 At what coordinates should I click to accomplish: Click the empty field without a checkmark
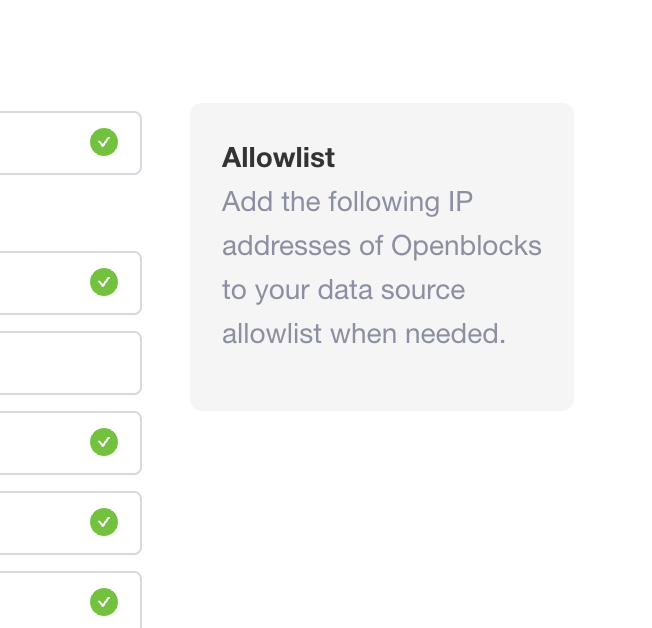(60, 362)
